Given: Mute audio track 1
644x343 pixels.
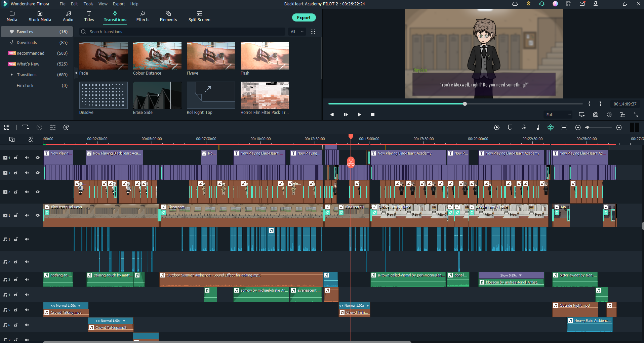Looking at the screenshot, I should (27, 239).
